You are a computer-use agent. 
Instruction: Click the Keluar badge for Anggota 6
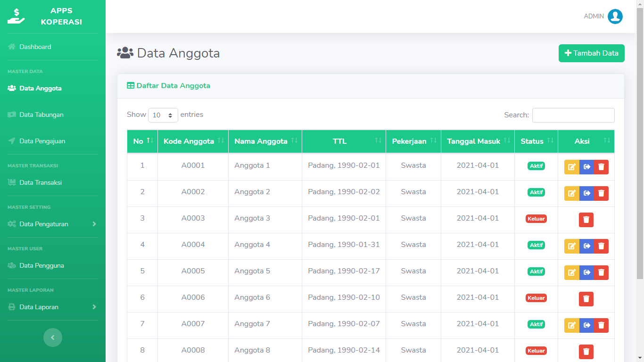pos(536,298)
